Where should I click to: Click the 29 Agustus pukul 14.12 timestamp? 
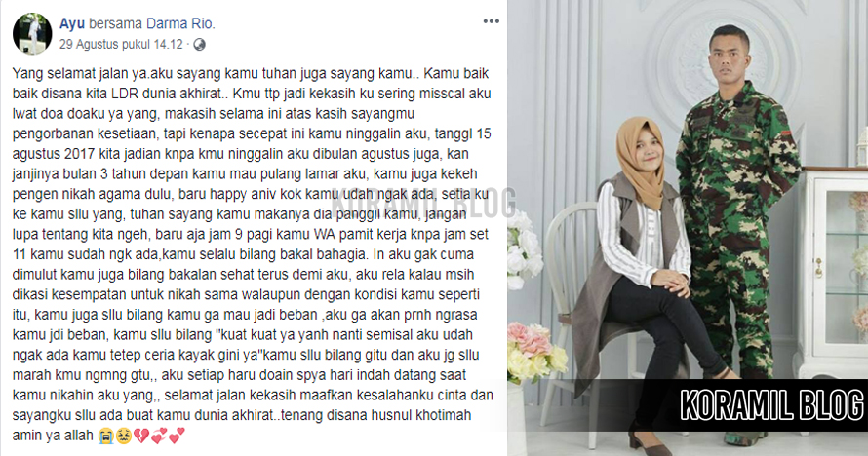click(x=121, y=44)
